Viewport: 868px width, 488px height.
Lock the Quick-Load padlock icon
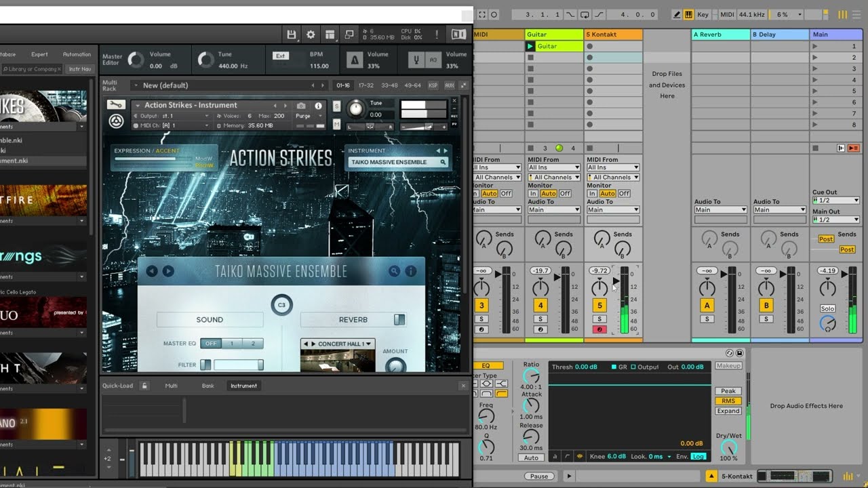(144, 386)
